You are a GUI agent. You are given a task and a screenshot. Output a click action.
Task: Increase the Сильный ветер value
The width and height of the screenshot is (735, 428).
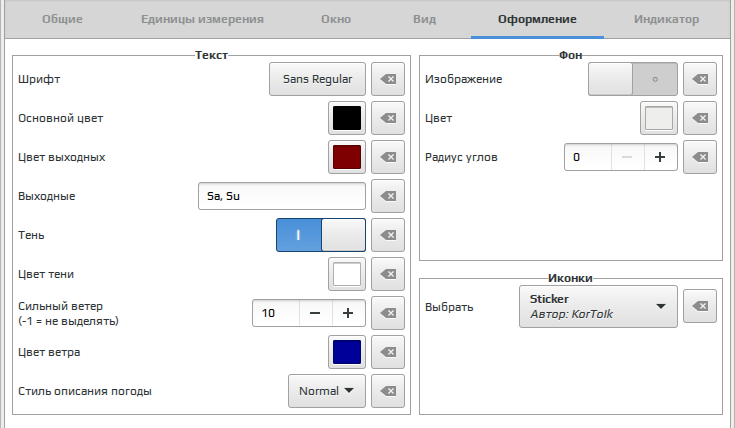[348, 313]
